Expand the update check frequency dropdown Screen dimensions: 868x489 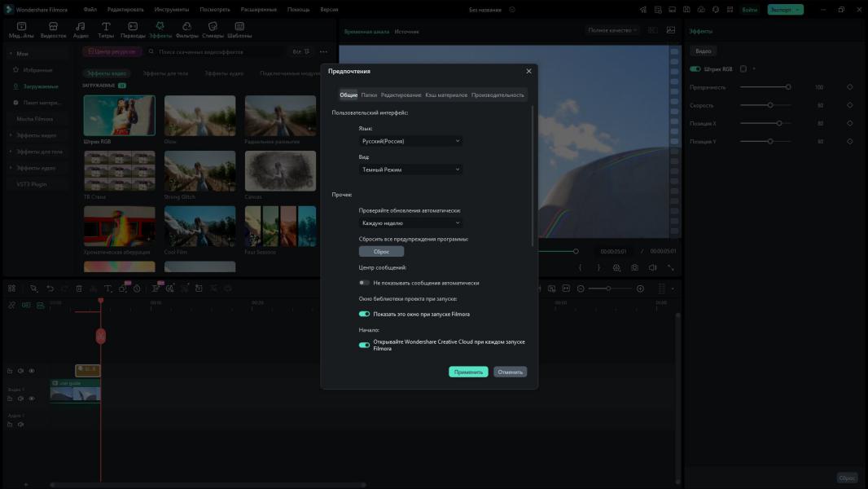pos(410,222)
